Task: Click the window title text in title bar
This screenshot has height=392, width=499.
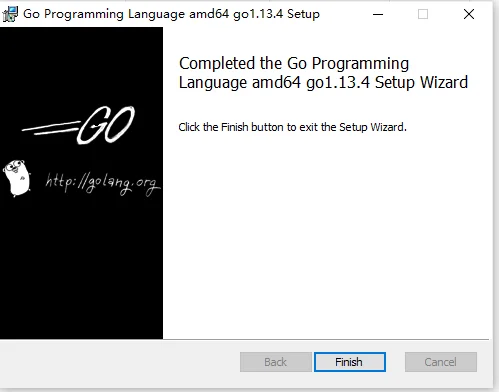Action: coord(171,14)
